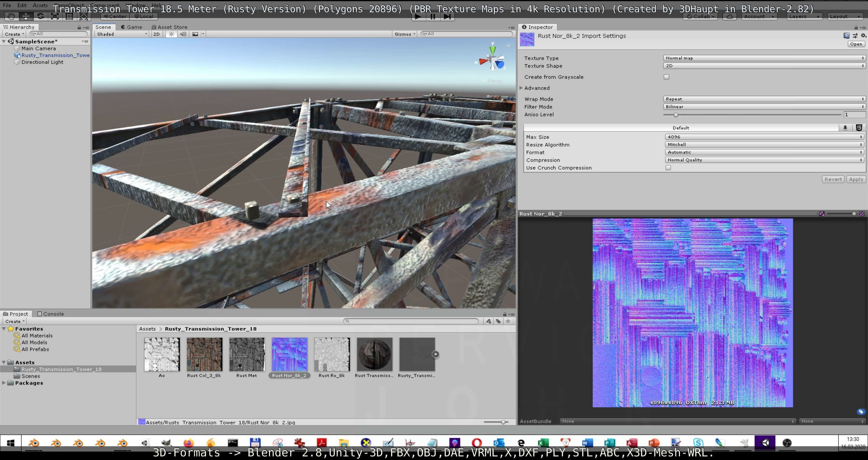Image resolution: width=868 pixels, height=460 pixels.
Task: Click the scene orientation gizmo
Action: (492, 60)
